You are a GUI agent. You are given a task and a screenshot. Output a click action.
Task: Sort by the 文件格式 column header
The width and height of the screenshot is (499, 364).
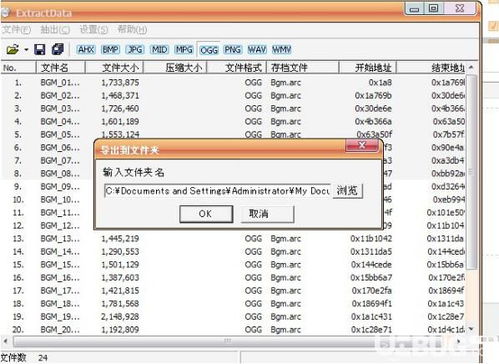[237, 68]
